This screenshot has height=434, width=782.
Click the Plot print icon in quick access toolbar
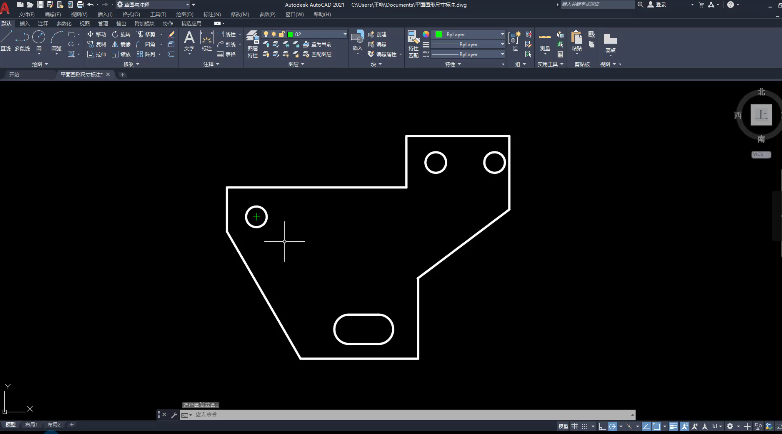tap(80, 4)
